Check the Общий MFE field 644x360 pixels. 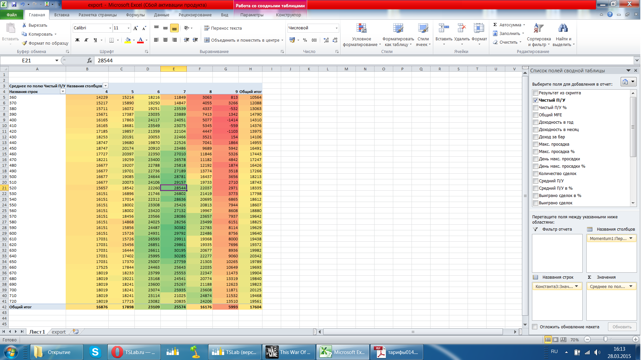(x=536, y=115)
